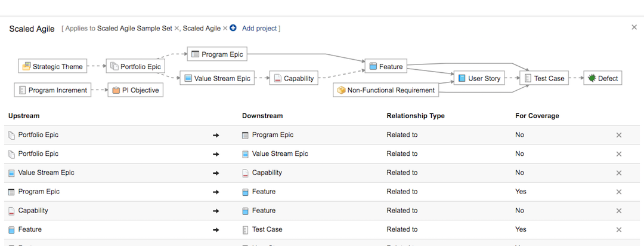Screen dimensions: 644x246
Task: Close the Scaled Agile panel
Action: [x=634, y=27]
